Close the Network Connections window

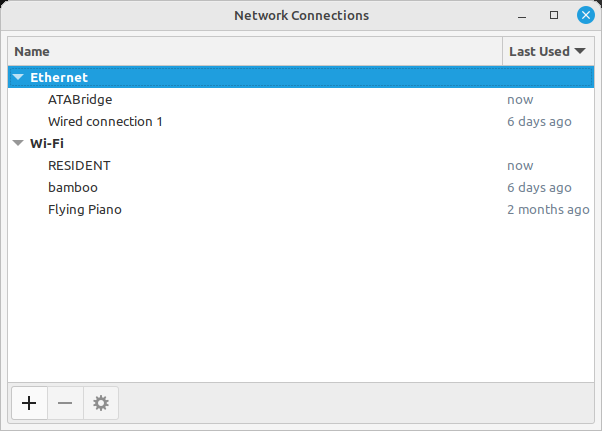tap(583, 16)
